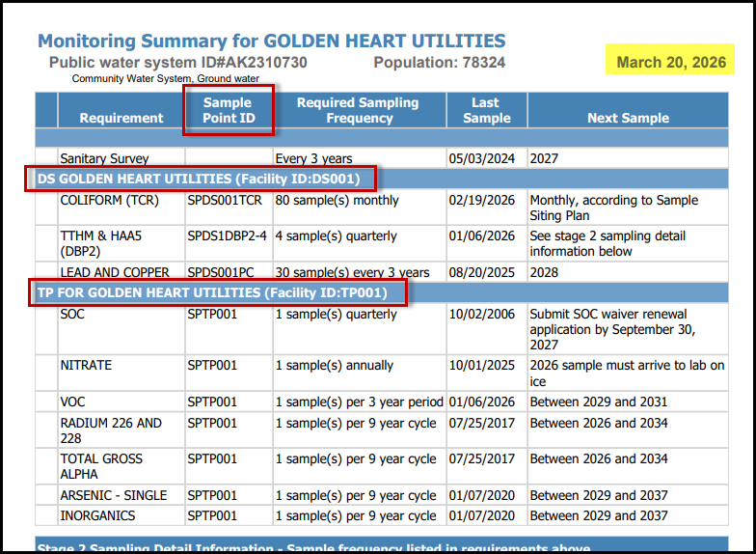Click the SPDS001PC sample point ID
Image resolution: width=756 pixels, height=554 pixels.
coord(221,272)
